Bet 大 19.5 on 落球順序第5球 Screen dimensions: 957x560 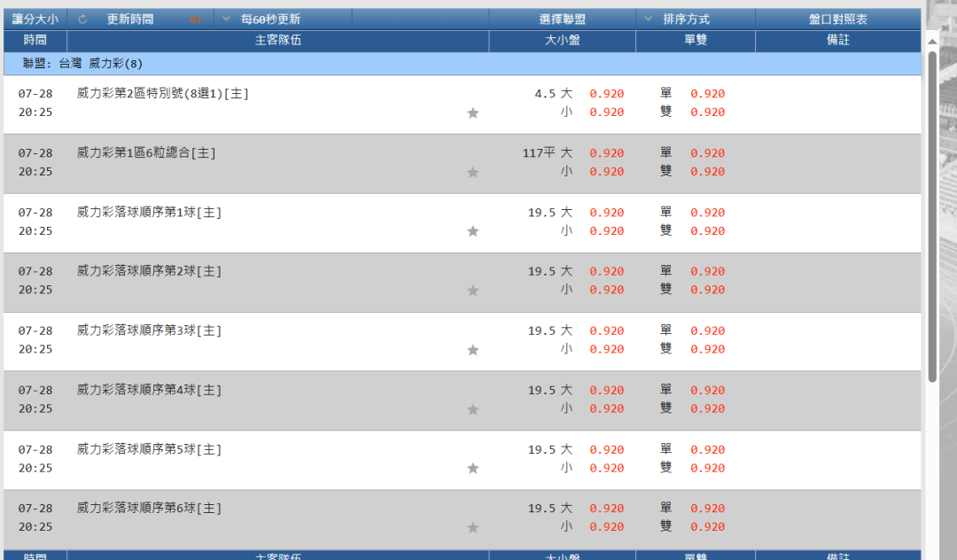point(607,449)
